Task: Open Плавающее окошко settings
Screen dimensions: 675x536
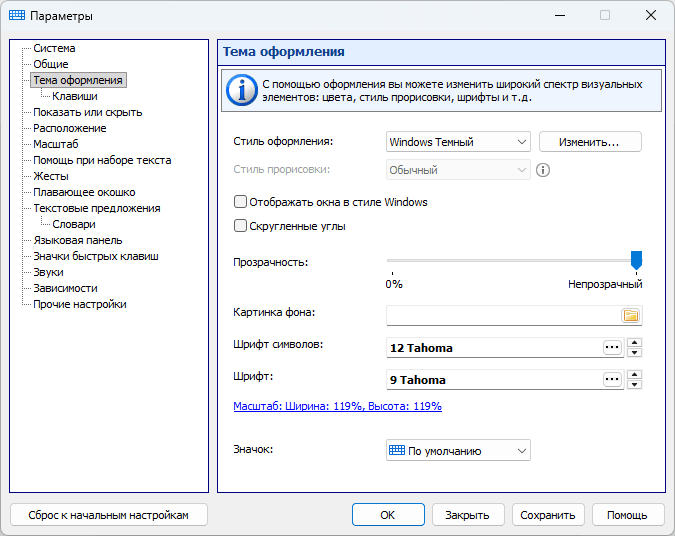Action: click(x=84, y=192)
